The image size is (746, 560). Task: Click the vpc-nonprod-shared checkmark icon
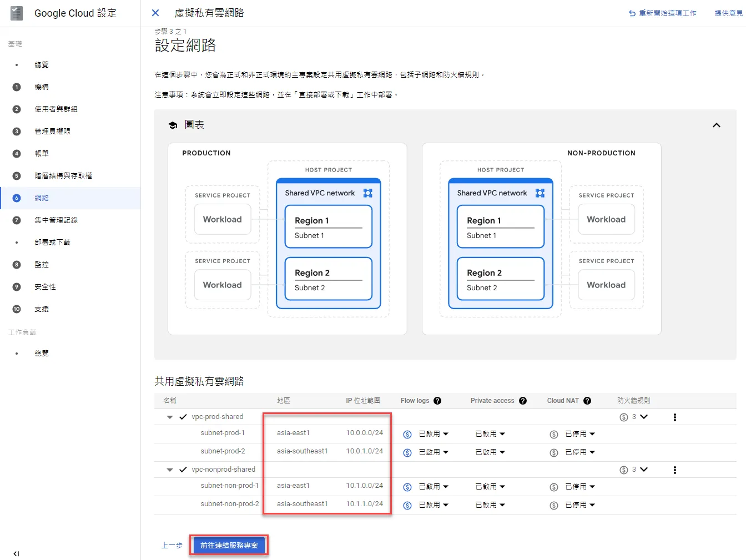(x=183, y=470)
